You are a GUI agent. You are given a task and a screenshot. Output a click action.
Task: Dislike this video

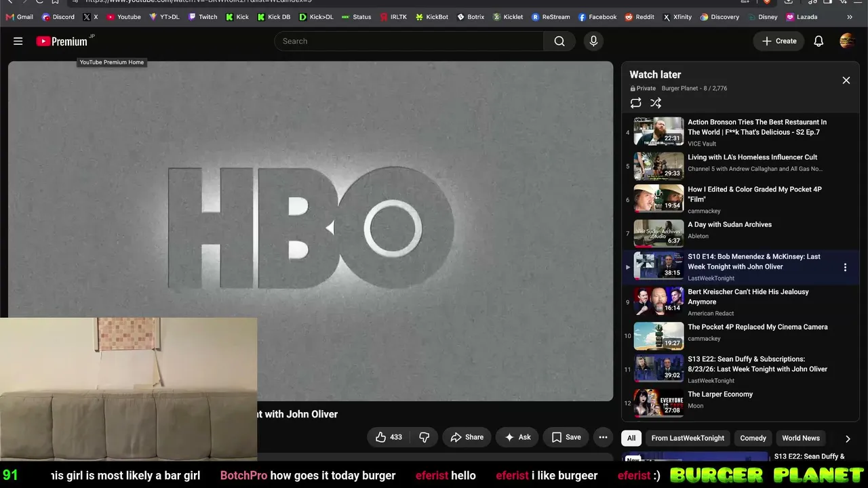tap(425, 437)
